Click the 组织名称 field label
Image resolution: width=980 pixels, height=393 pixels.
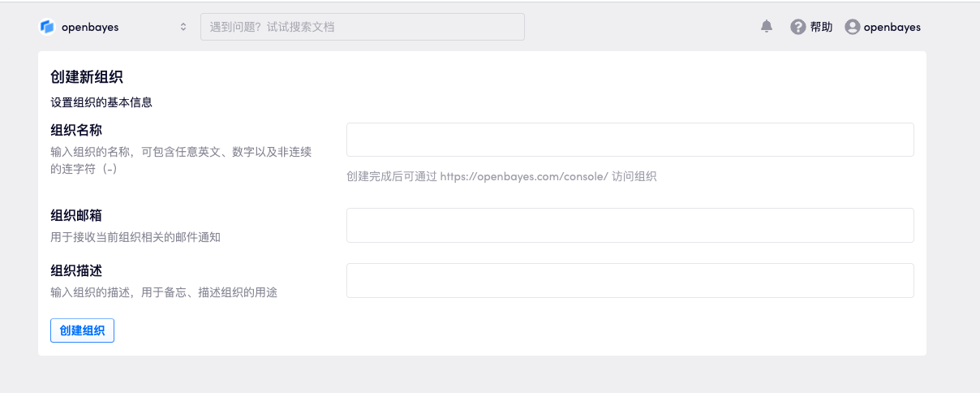pos(76,130)
